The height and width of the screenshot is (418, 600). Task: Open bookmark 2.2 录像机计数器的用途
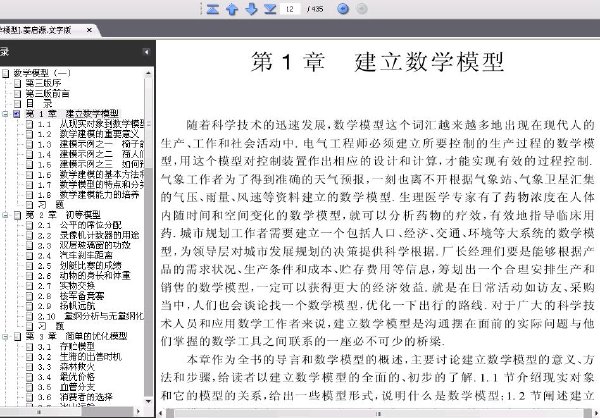(88, 235)
